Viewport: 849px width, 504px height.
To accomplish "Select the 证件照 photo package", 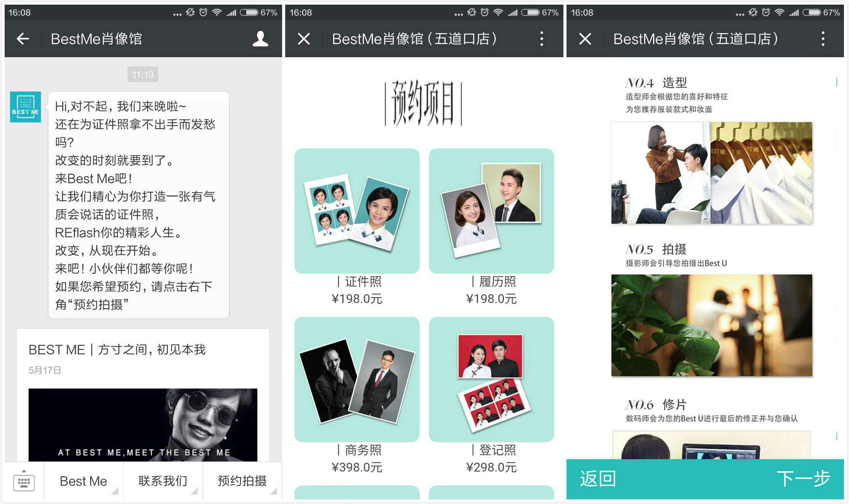I will tap(357, 211).
